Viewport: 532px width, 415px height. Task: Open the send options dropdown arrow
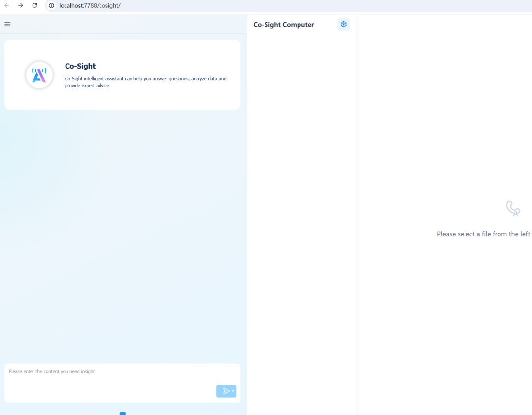click(x=233, y=391)
